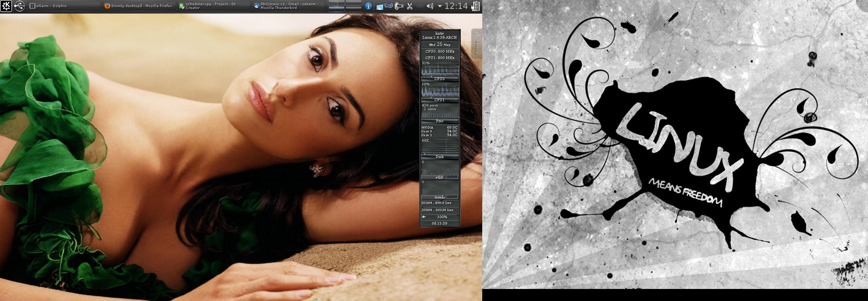Click the swap meter 1028M - 1021M free

click(440, 210)
